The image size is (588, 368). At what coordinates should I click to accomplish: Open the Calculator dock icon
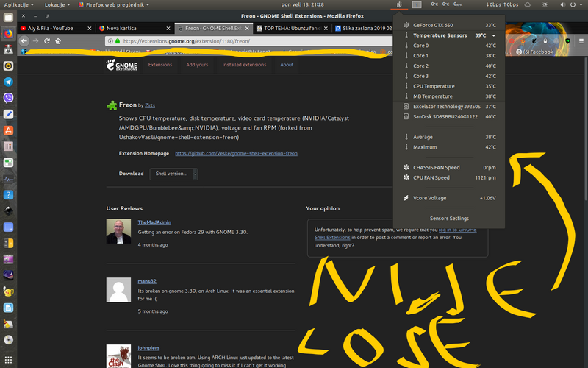pos(8,244)
